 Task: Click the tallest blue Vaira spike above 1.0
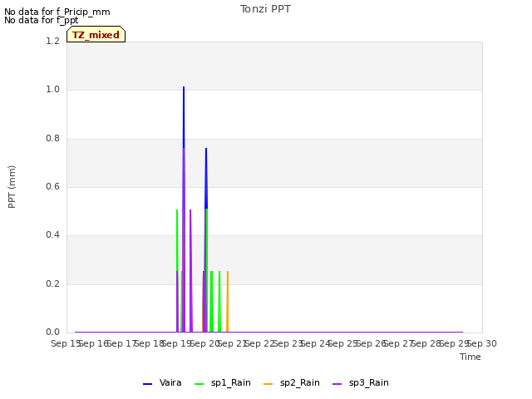[x=184, y=117]
